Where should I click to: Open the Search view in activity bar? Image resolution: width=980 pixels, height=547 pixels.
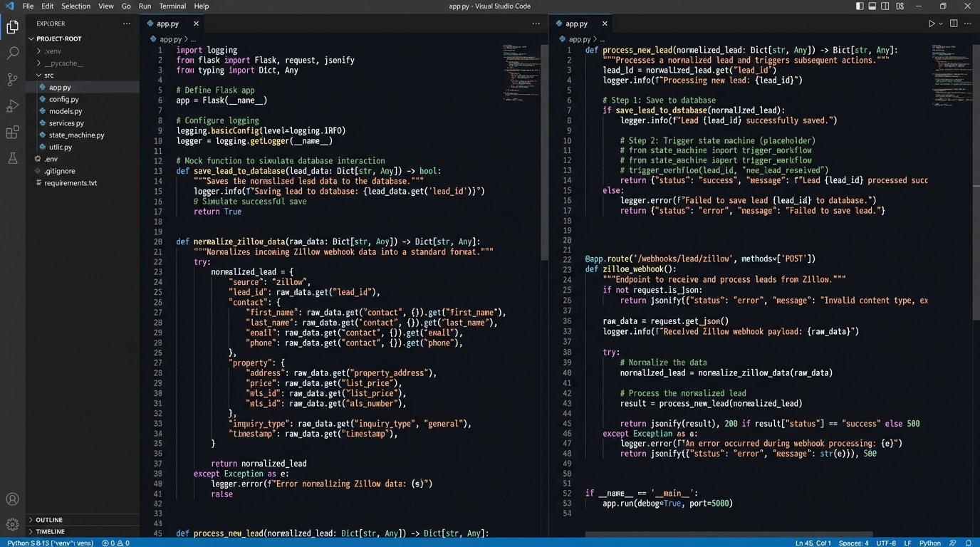12,53
